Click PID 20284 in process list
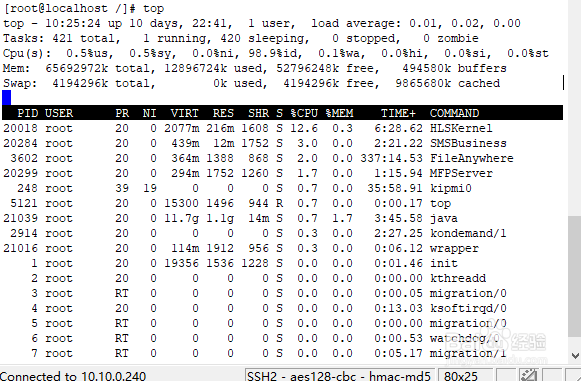The image size is (581, 381). [x=20, y=143]
